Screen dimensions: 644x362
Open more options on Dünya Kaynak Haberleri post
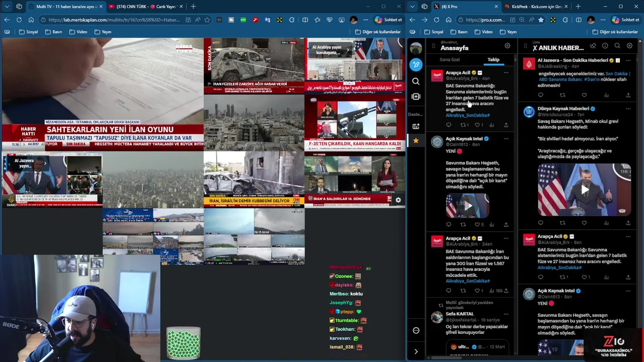tap(628, 109)
